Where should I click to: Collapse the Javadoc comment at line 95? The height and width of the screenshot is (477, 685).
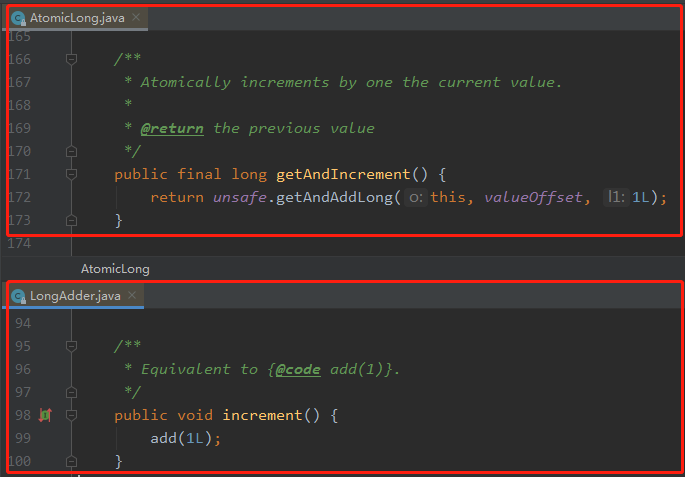click(x=71, y=346)
